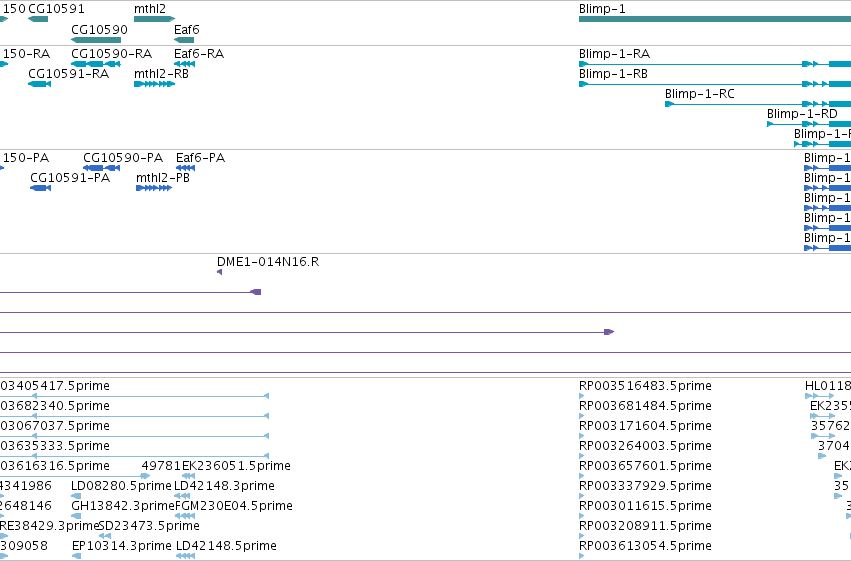Screen dimensions: 851x561
Task: Select the long Blimp-1 gene bar
Action: coord(715,19)
